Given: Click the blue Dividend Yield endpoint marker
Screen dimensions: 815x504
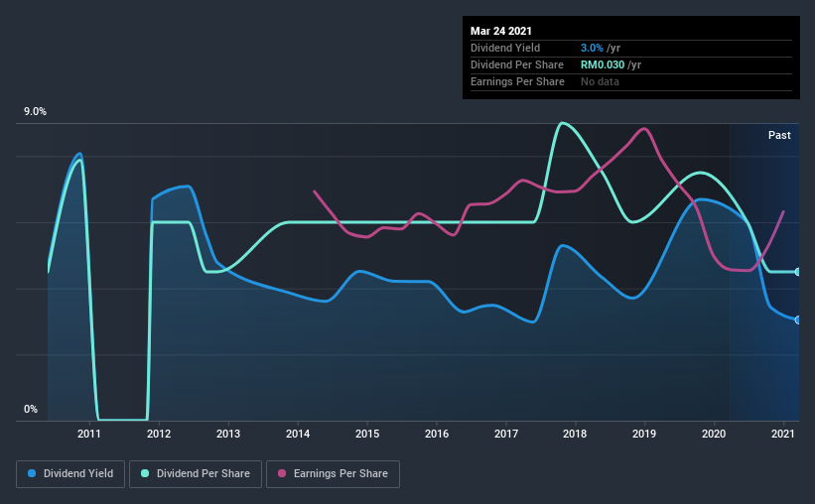Looking at the screenshot, I should tap(798, 320).
